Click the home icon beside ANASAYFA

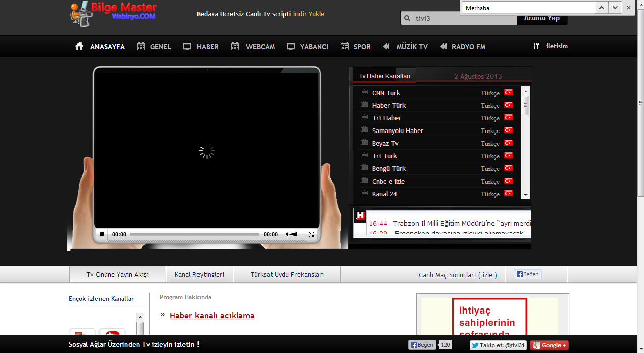tap(79, 46)
